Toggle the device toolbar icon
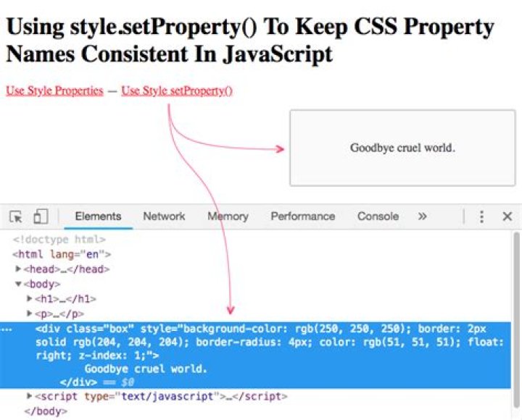522x420 pixels. 41,217
